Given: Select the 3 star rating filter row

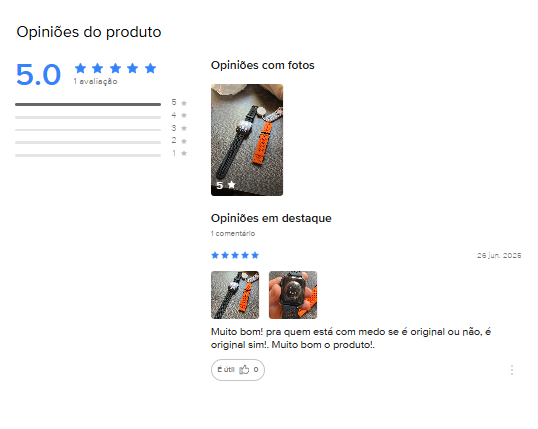Looking at the screenshot, I should (x=101, y=129).
